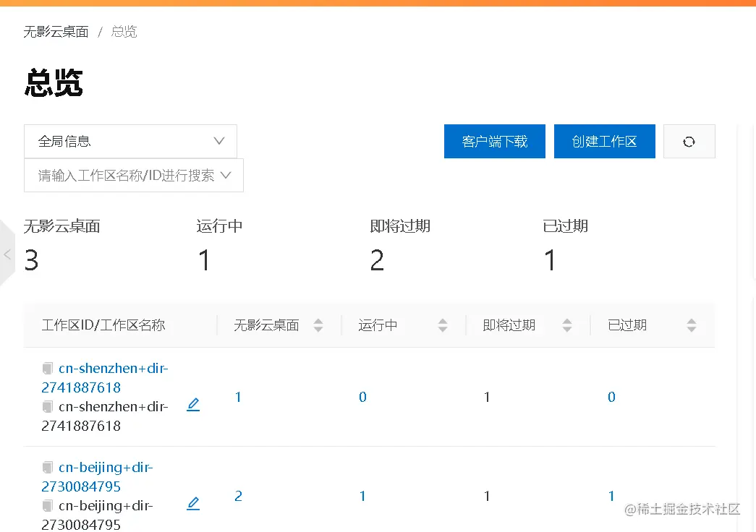Edit name of cn-shenzhen workspace with pencil icon
756x532 pixels.
pos(193,404)
